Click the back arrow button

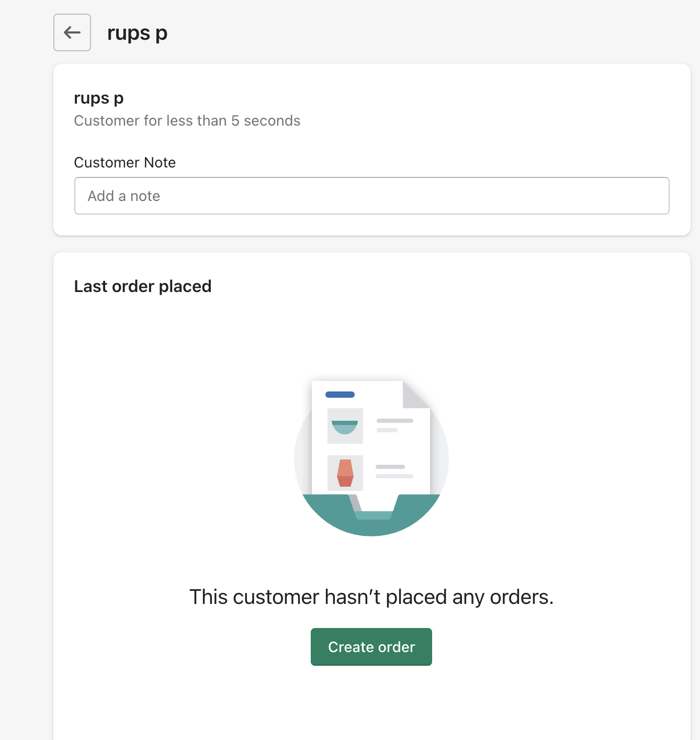72,32
